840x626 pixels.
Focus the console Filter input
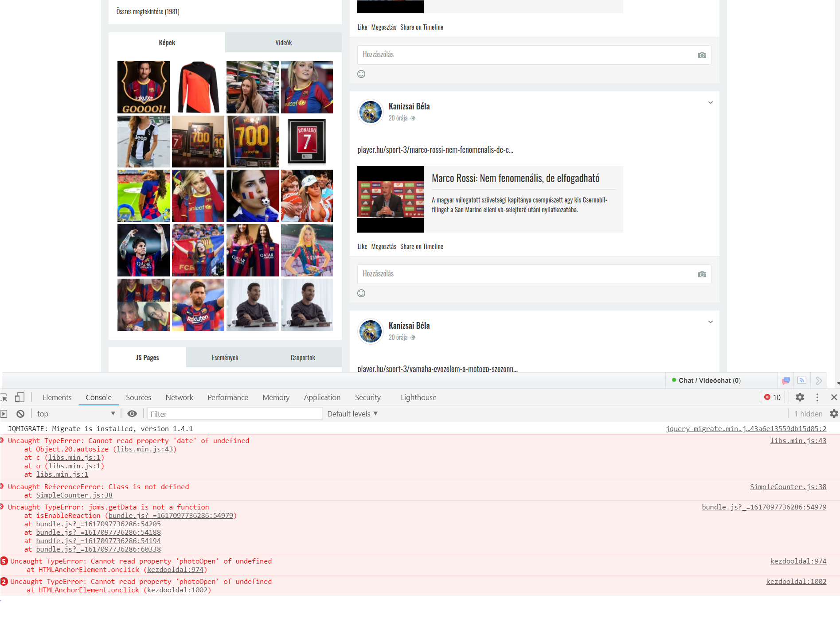coord(234,414)
